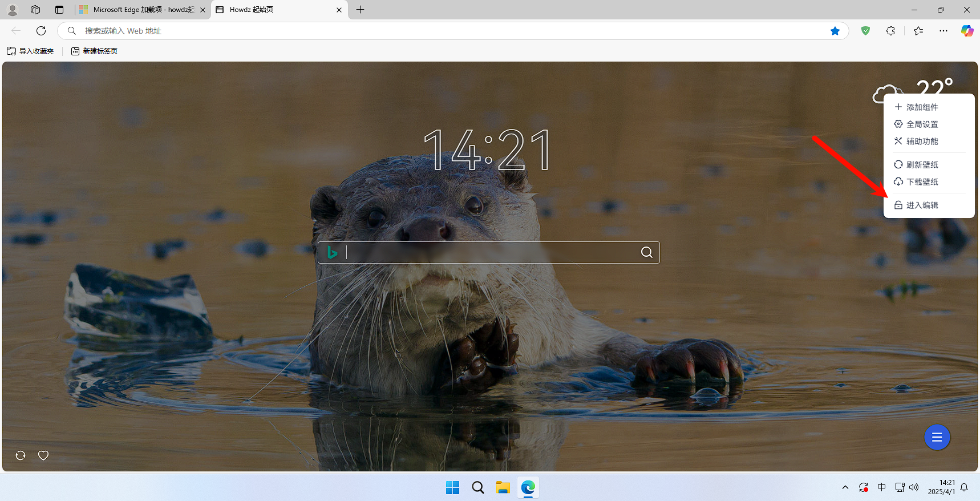Toggle the 中 input method indicator

881,487
